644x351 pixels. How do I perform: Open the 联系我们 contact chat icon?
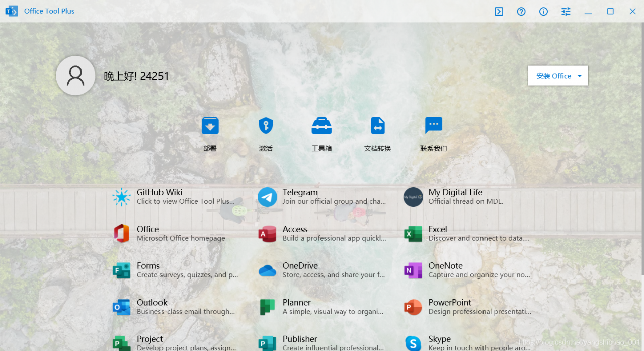tap(434, 126)
